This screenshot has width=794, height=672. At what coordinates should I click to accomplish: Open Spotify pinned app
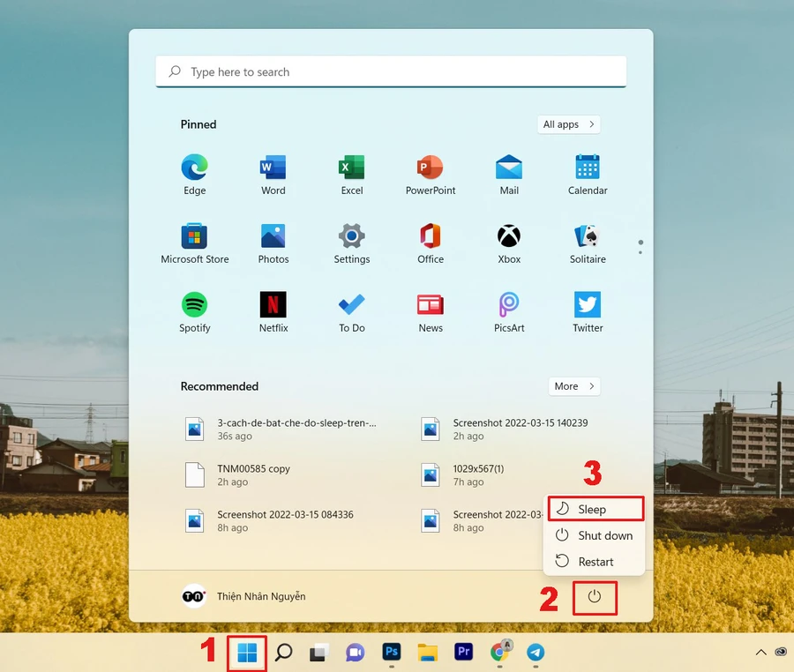point(194,312)
